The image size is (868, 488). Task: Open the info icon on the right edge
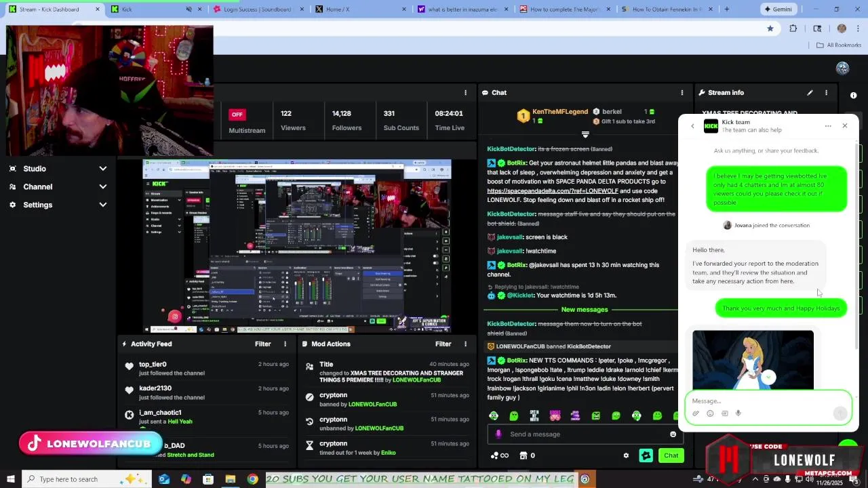tap(853, 96)
